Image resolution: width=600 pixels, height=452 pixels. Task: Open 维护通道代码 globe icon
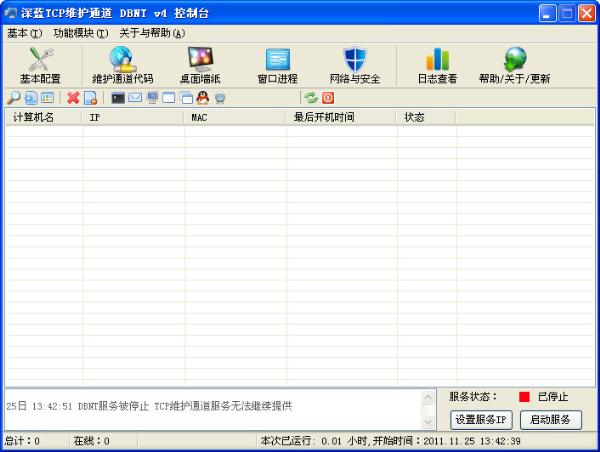122,65
